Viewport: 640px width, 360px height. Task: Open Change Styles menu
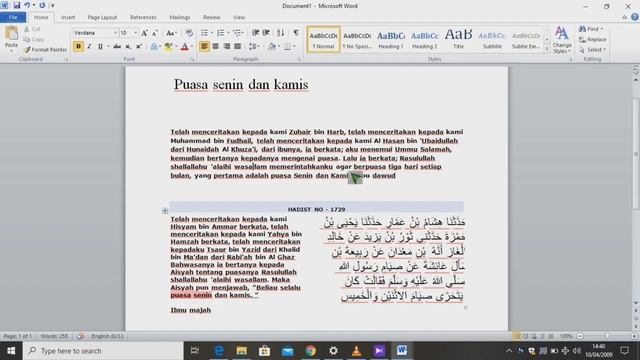[x=562, y=40]
